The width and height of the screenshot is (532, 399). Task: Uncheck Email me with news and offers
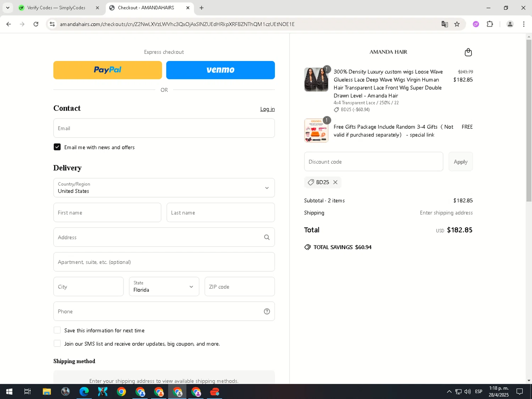coord(57,147)
